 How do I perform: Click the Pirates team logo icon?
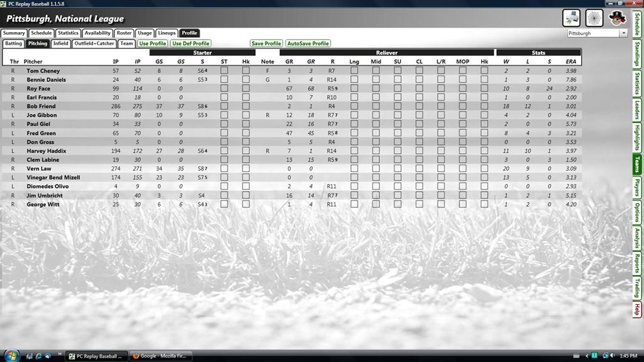[618, 17]
